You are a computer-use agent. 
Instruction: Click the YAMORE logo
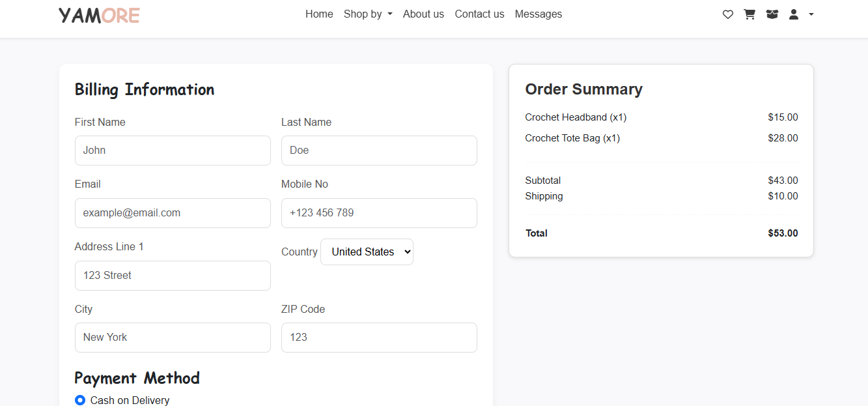pos(99,16)
